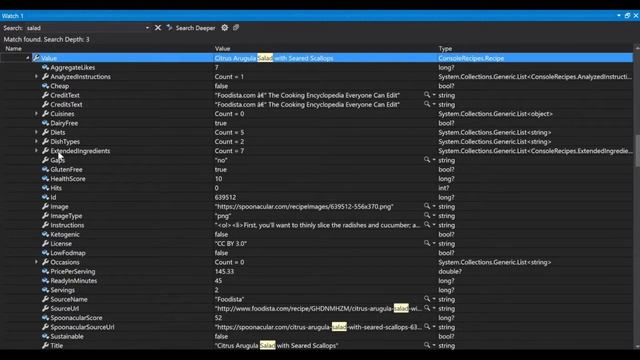Click the "CC BY 3.0" value

[x=231, y=244]
